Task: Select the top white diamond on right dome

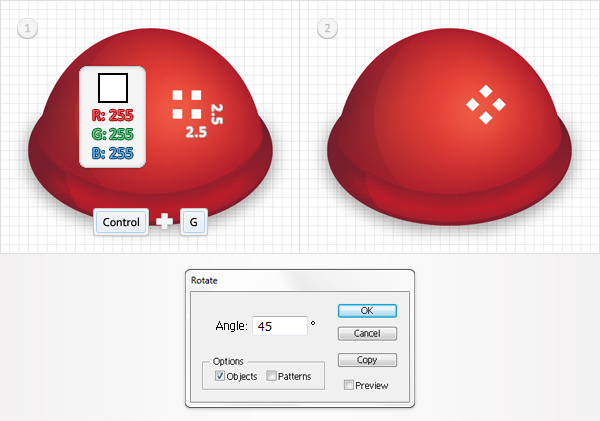Action: point(486,91)
